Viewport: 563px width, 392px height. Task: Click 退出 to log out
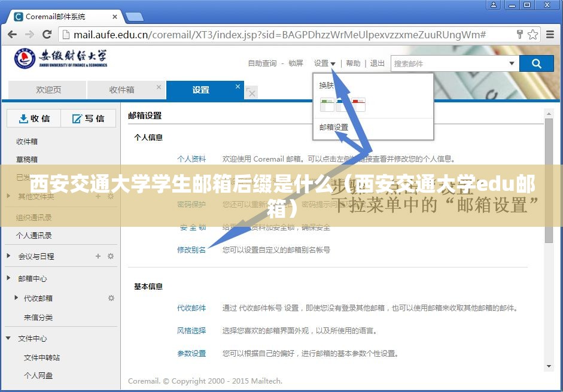tap(377, 63)
